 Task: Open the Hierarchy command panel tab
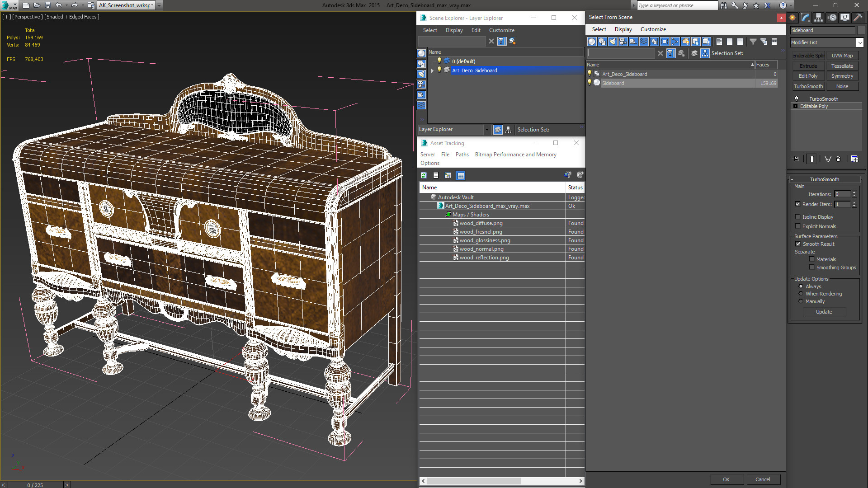click(819, 18)
